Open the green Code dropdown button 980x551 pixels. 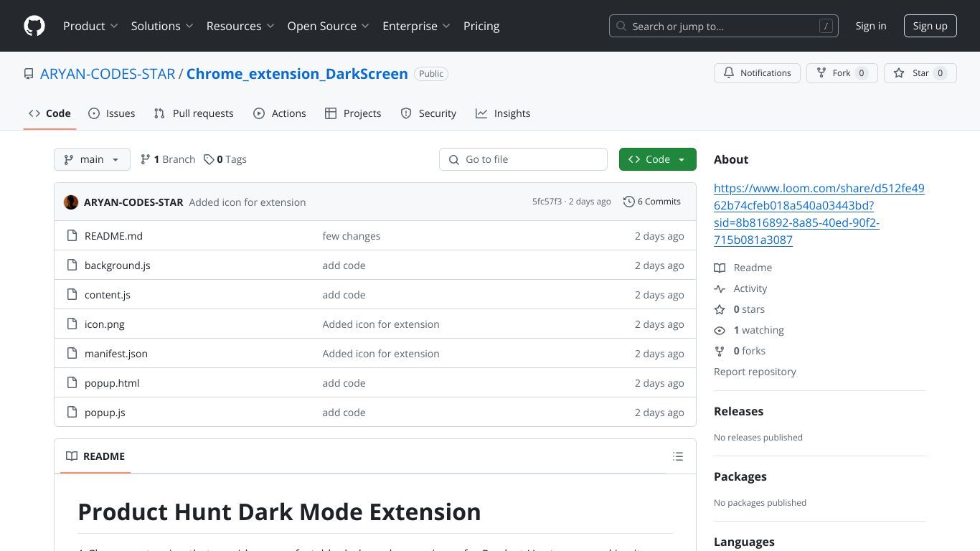tap(657, 159)
